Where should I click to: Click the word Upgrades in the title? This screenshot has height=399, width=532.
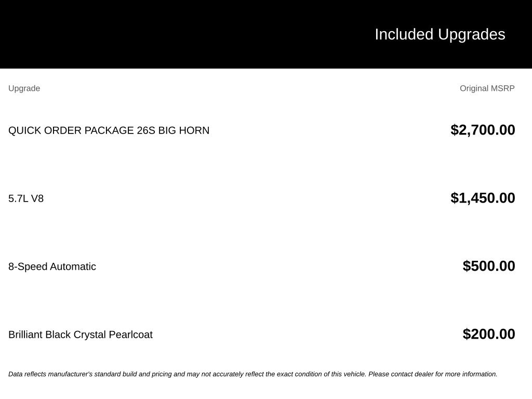point(471,35)
